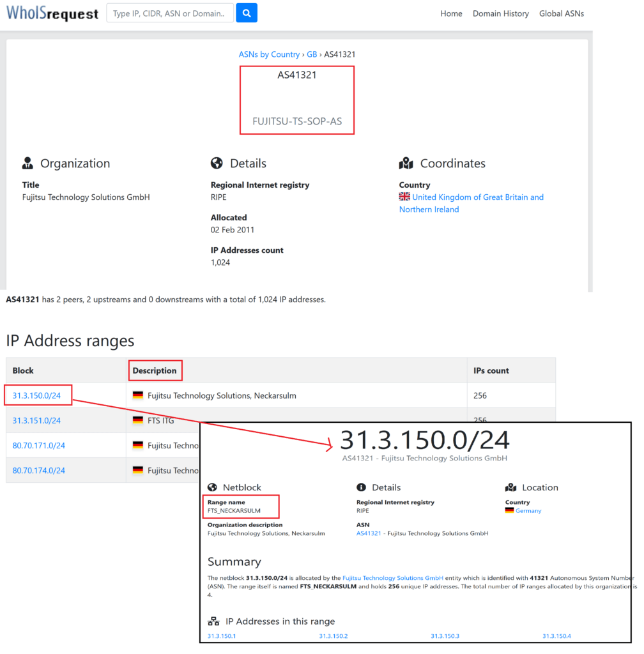Click the netblock Details info icon
Image resolution: width=644 pixels, height=654 pixels.
361,487
